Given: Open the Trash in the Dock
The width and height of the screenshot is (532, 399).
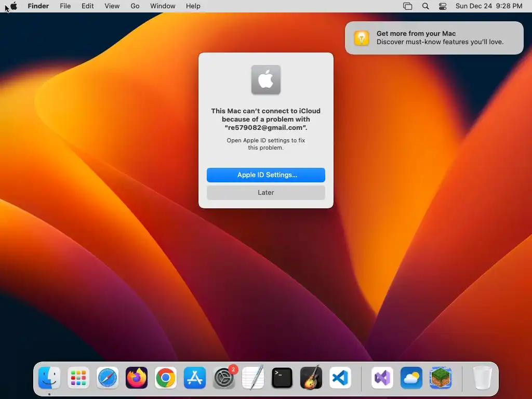Looking at the screenshot, I should 482,378.
